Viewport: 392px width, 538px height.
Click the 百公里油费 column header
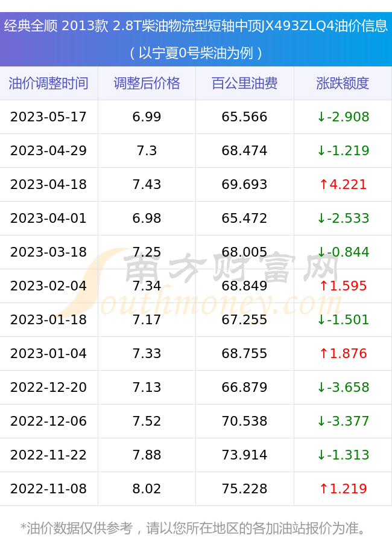(x=245, y=83)
